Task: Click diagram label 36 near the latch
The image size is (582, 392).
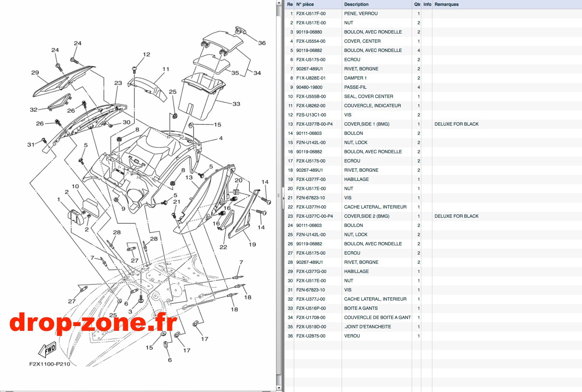Action: click(262, 43)
